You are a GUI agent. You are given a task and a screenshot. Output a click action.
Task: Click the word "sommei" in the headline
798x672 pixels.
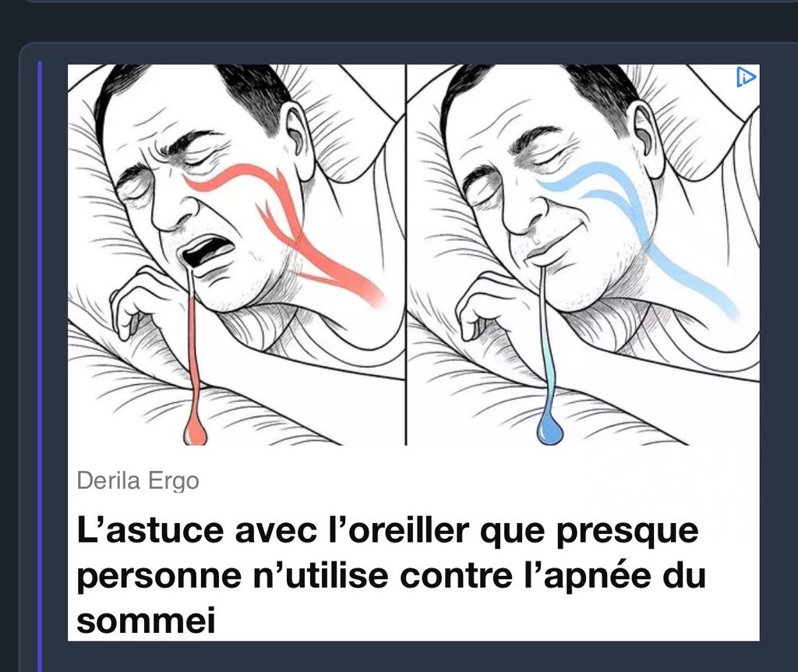pos(146,620)
